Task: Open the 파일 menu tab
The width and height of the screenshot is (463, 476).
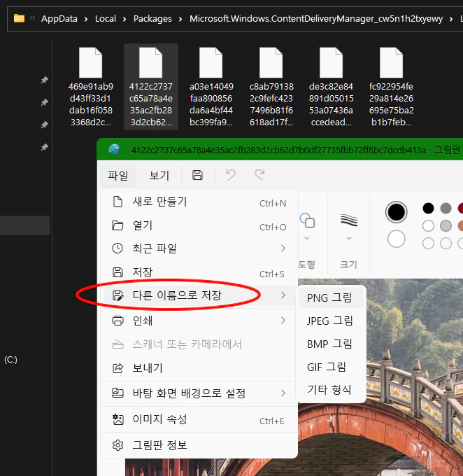Action: pos(117,176)
